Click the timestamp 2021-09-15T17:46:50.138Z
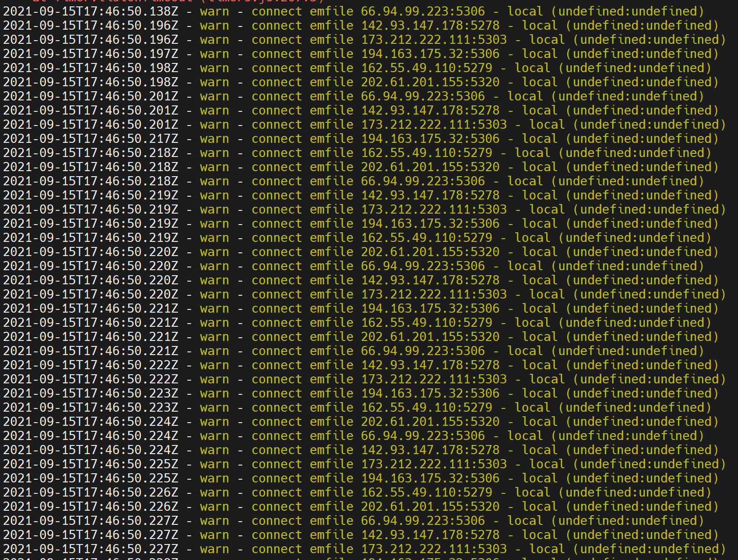 pos(91,11)
